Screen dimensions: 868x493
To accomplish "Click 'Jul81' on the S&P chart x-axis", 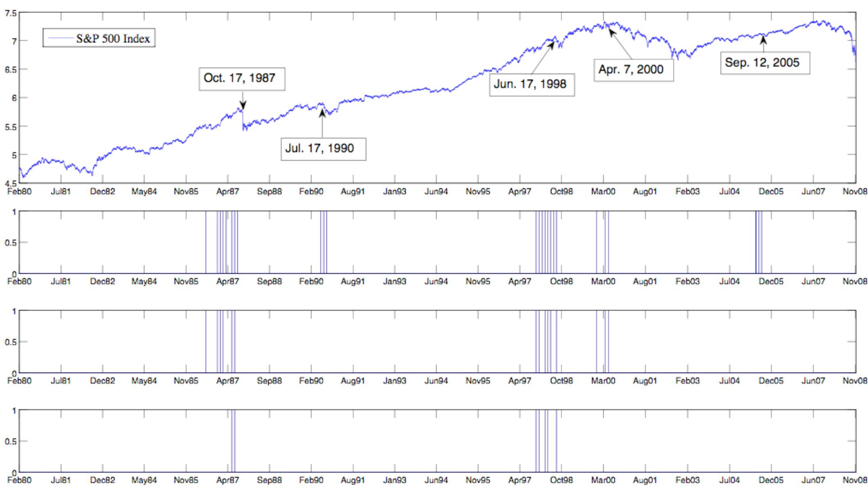I will coord(61,192).
